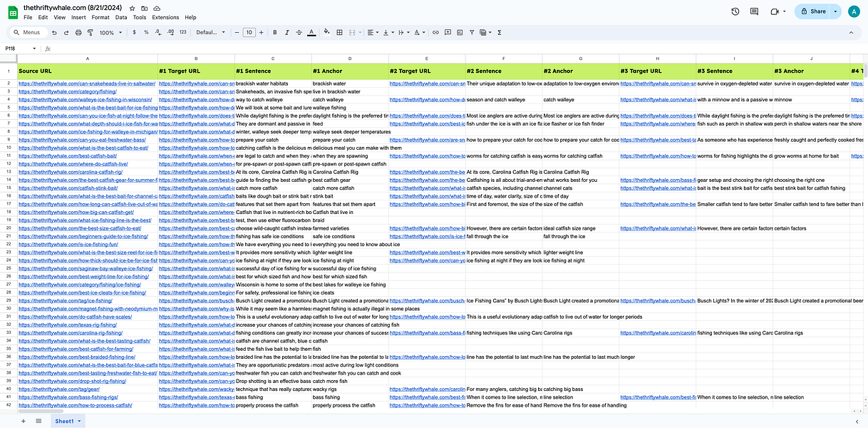Image resolution: width=868 pixels, height=428 pixels.
Task: Open the Sheet1 tab options arrow
Action: click(79, 421)
